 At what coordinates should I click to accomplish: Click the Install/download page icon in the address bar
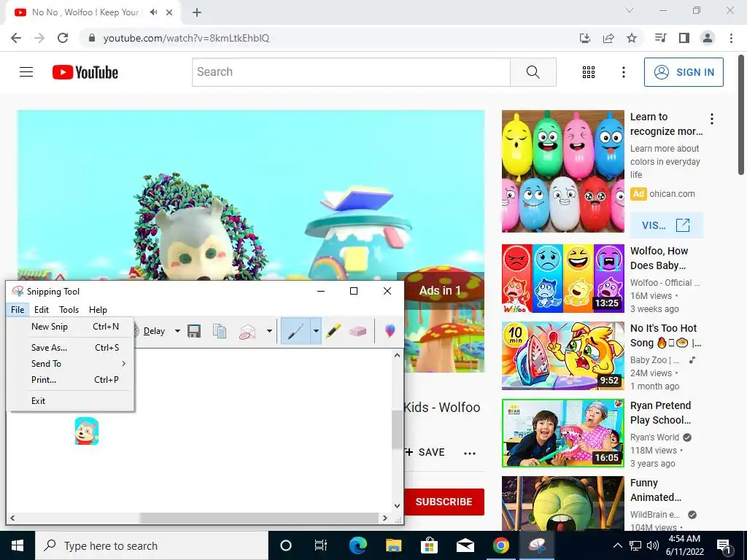pos(585,38)
